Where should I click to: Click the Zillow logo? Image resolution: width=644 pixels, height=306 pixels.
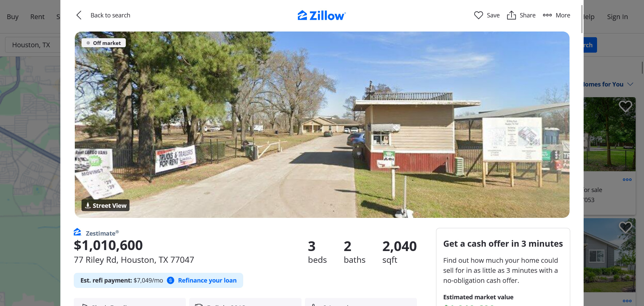[x=322, y=15]
